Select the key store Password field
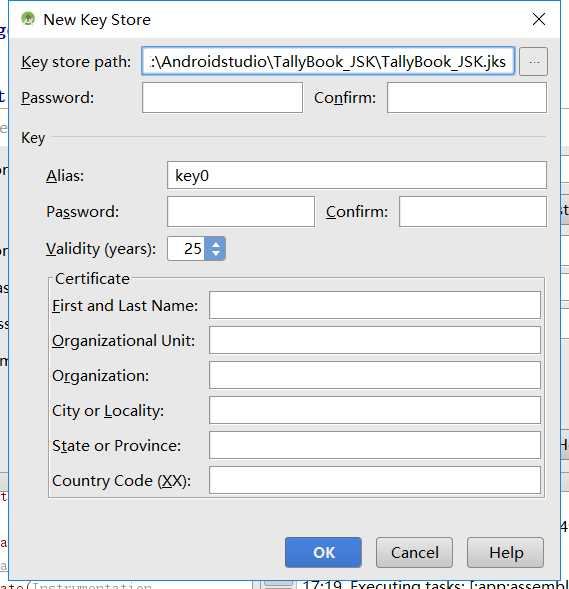Image resolution: width=569 pixels, height=589 pixels. pos(222,98)
